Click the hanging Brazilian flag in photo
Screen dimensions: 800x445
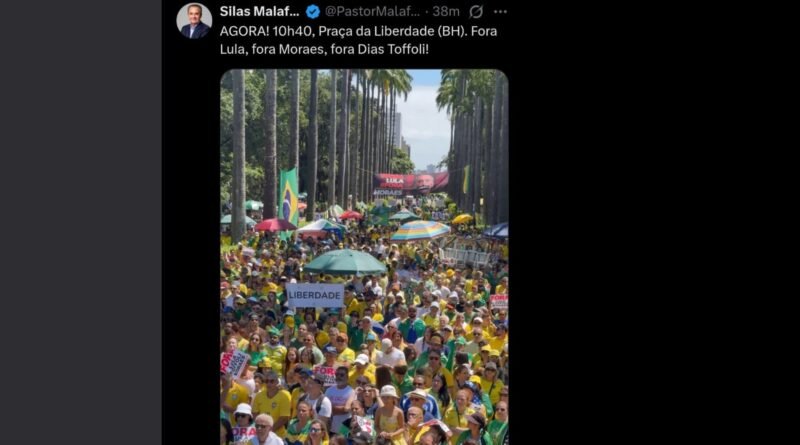[x=288, y=197]
